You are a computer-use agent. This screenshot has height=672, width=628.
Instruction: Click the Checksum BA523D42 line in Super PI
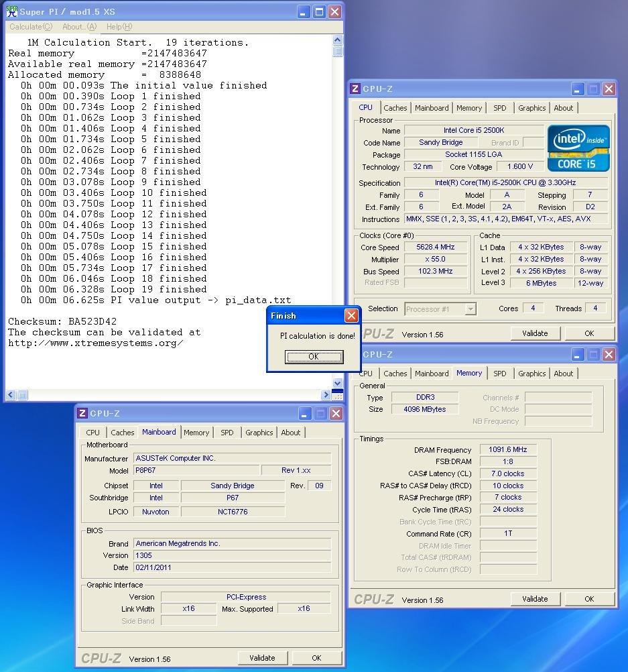point(62,321)
